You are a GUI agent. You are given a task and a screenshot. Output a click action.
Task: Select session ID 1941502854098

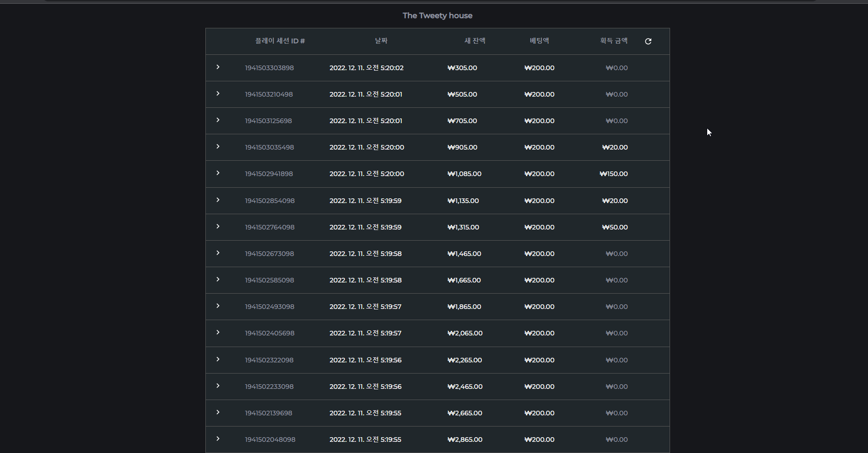click(270, 201)
